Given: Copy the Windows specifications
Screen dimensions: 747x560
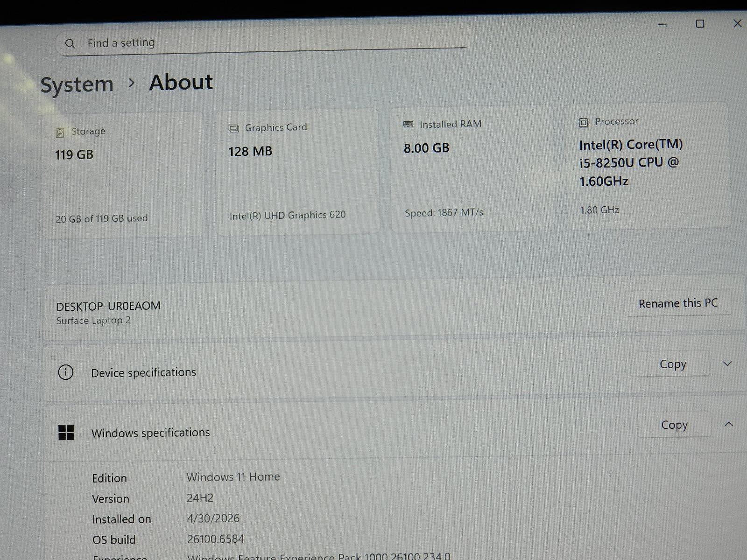Looking at the screenshot, I should [x=674, y=425].
